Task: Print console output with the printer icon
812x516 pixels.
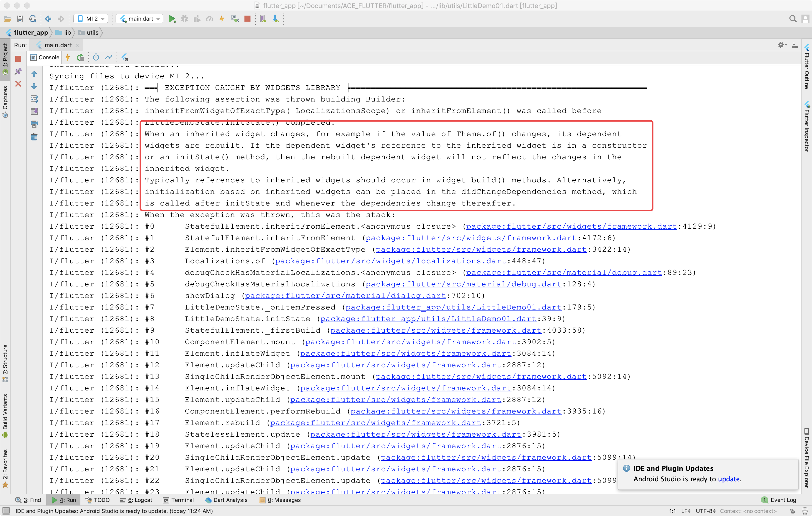Action: pos(34,124)
